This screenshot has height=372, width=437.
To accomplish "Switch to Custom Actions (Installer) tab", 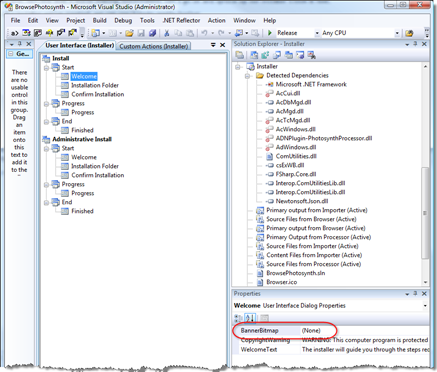I will point(154,46).
